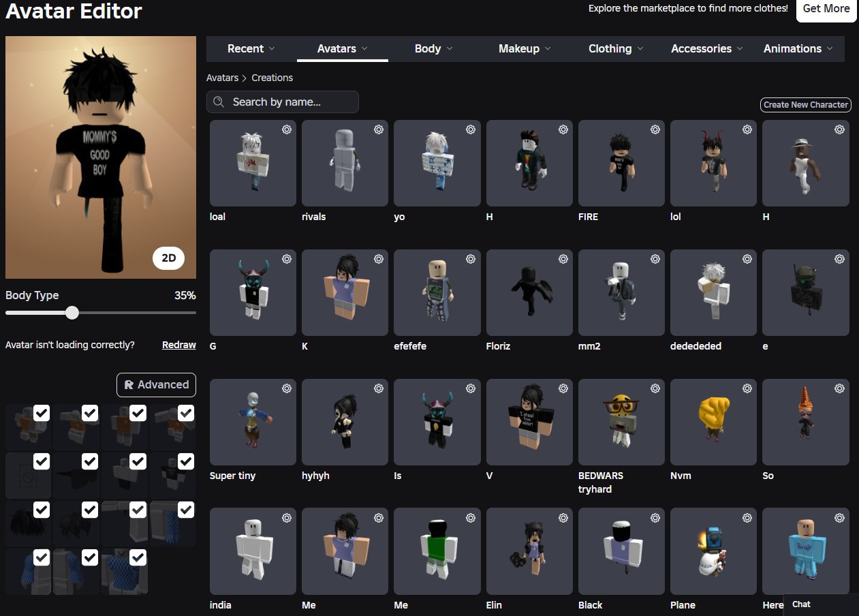Open the Chat panel
859x616 pixels.
[x=821, y=604]
